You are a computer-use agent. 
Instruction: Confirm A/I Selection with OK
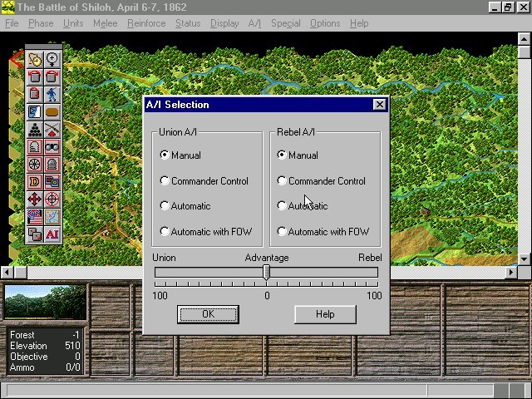pyautogui.click(x=208, y=314)
